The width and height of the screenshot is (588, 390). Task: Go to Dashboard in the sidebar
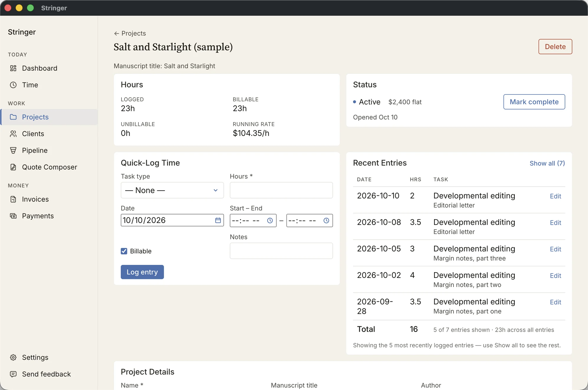49,68
